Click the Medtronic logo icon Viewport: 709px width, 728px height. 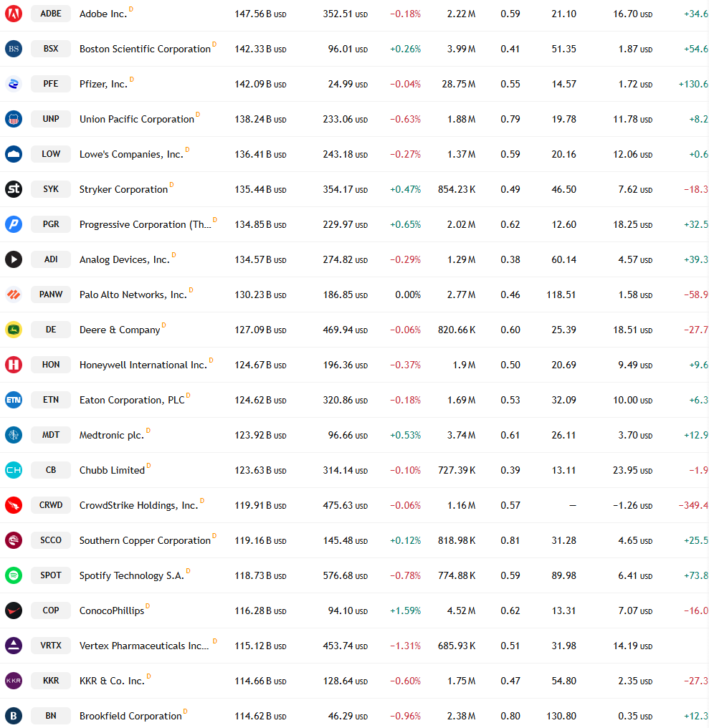click(14, 435)
